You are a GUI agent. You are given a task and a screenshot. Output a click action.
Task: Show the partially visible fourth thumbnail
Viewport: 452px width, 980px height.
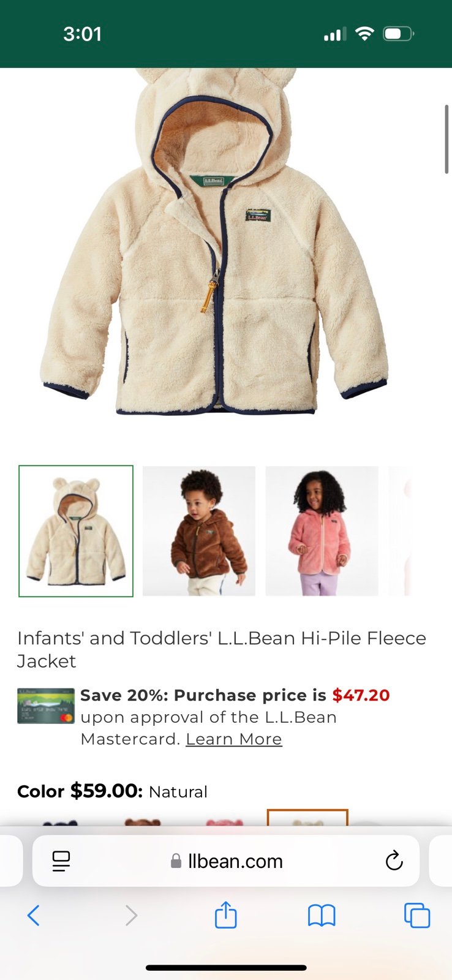pos(399,531)
